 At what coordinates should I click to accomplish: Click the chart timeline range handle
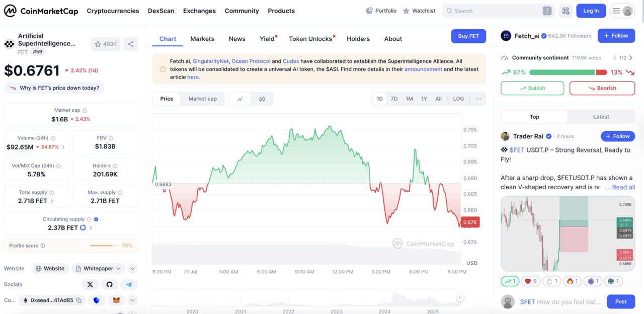460,297
